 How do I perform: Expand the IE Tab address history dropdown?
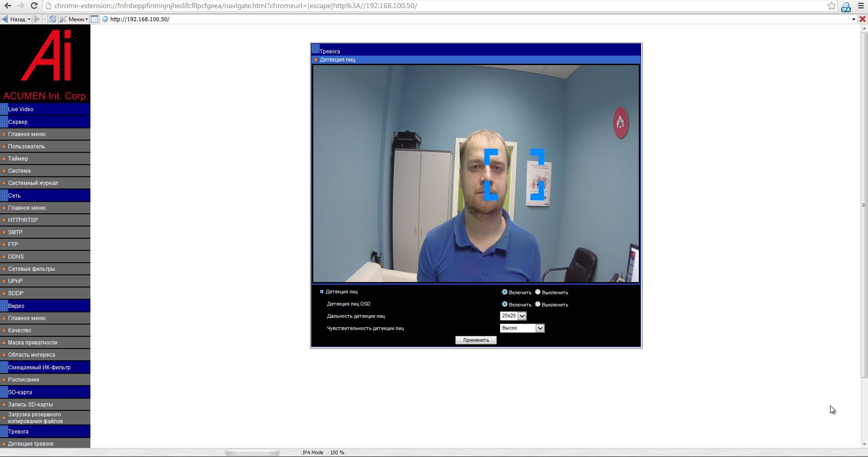pyautogui.click(x=854, y=19)
